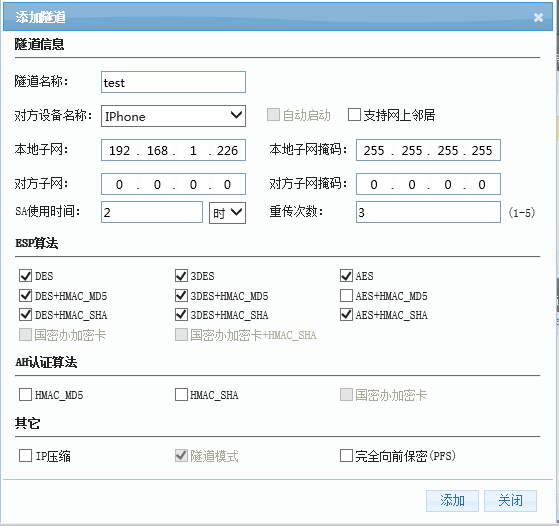Viewport: 559px width, 526px height.
Task: Click the 对方子网掩码 field
Action: [x=428, y=184]
